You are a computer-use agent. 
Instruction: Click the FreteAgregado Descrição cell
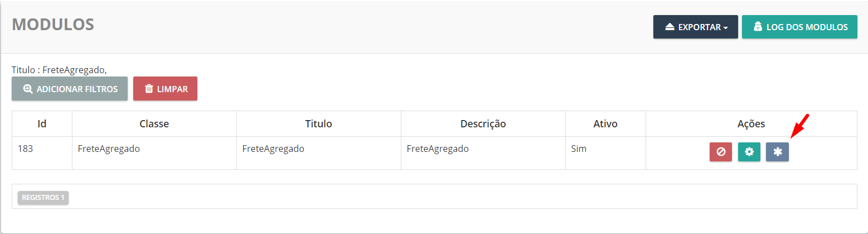click(438, 149)
